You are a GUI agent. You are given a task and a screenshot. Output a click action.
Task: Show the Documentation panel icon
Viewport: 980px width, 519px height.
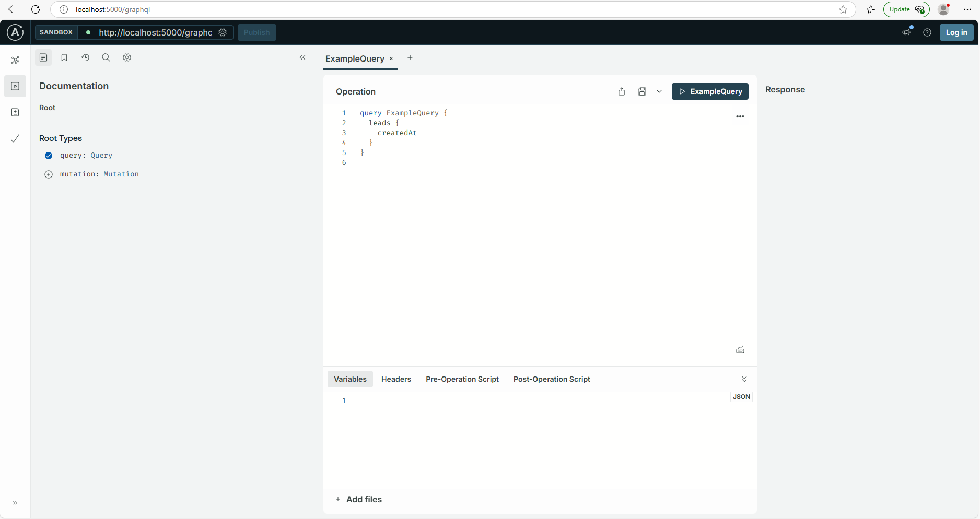[43, 57]
